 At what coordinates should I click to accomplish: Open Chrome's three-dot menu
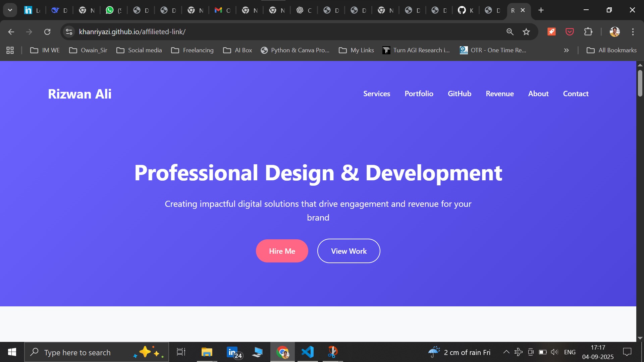[x=633, y=32]
